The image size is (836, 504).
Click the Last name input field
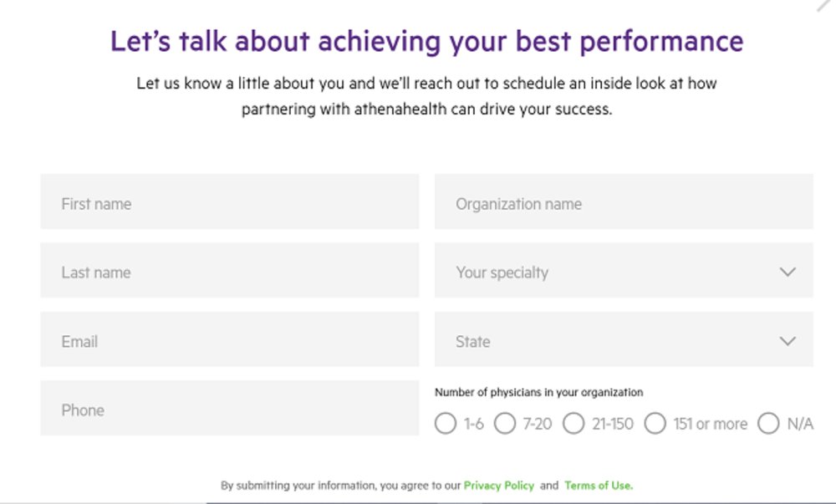pos(230,272)
